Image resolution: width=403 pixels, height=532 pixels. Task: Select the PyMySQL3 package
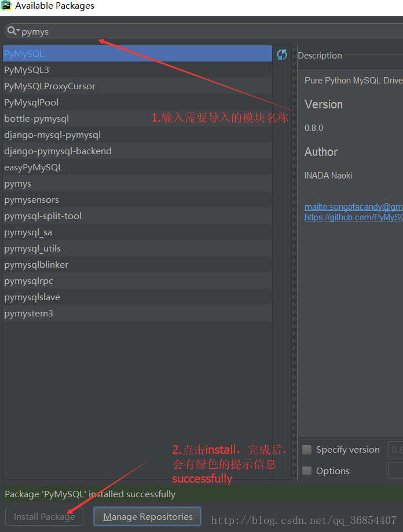click(137, 70)
